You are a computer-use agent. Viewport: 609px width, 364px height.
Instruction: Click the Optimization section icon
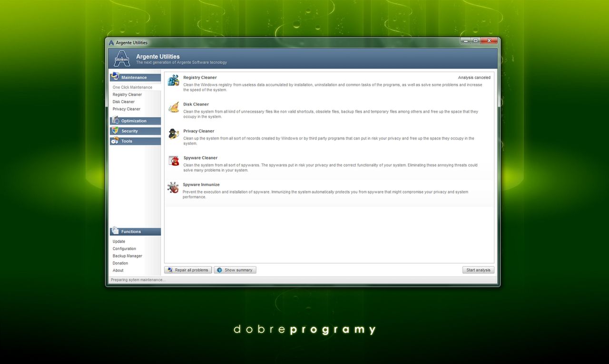[115, 120]
